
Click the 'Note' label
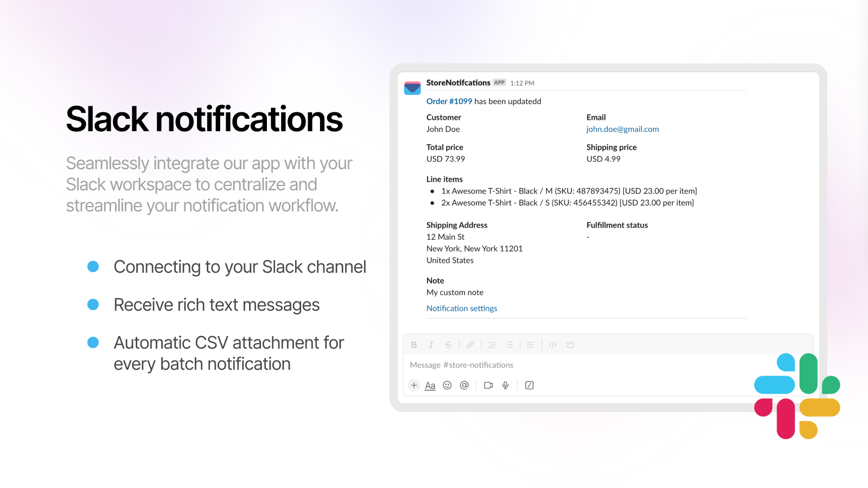[x=435, y=281]
